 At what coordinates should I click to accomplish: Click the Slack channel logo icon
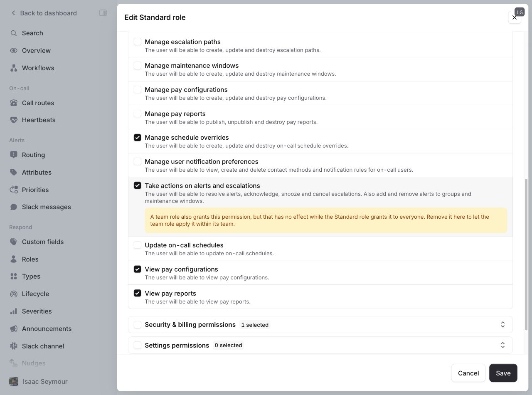[x=14, y=346]
